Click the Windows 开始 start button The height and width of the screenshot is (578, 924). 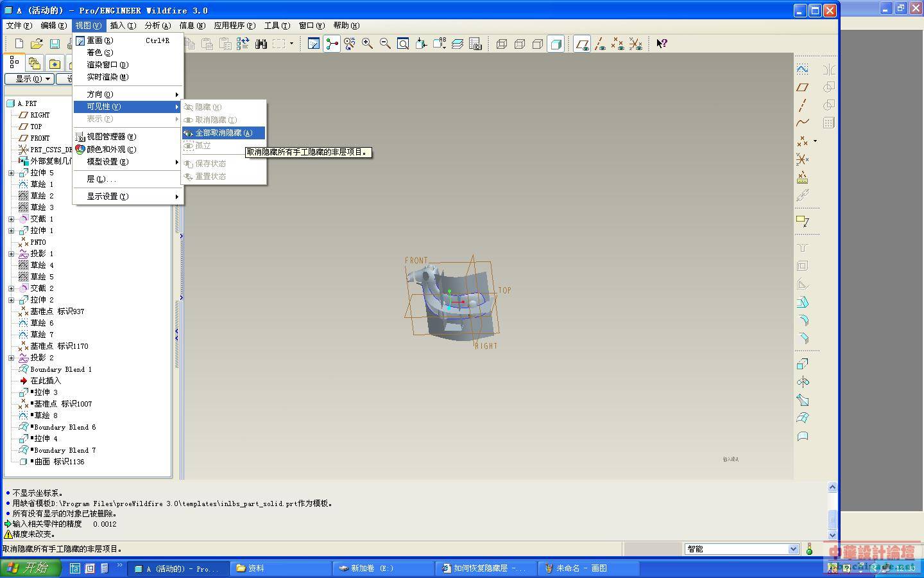tap(30, 568)
